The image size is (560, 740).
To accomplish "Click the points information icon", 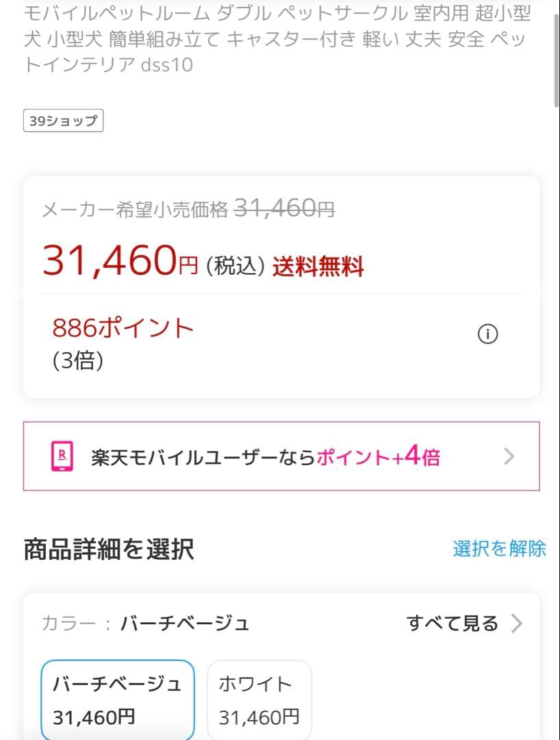I will tap(487, 334).
